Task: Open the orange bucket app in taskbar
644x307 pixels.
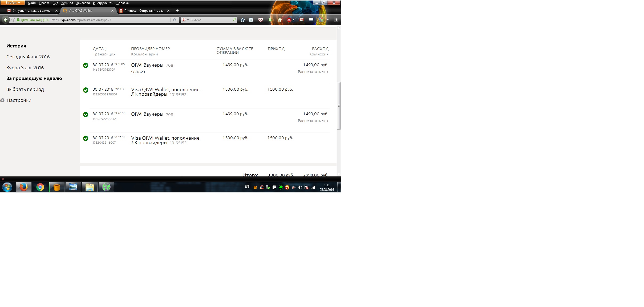Action: (x=57, y=187)
